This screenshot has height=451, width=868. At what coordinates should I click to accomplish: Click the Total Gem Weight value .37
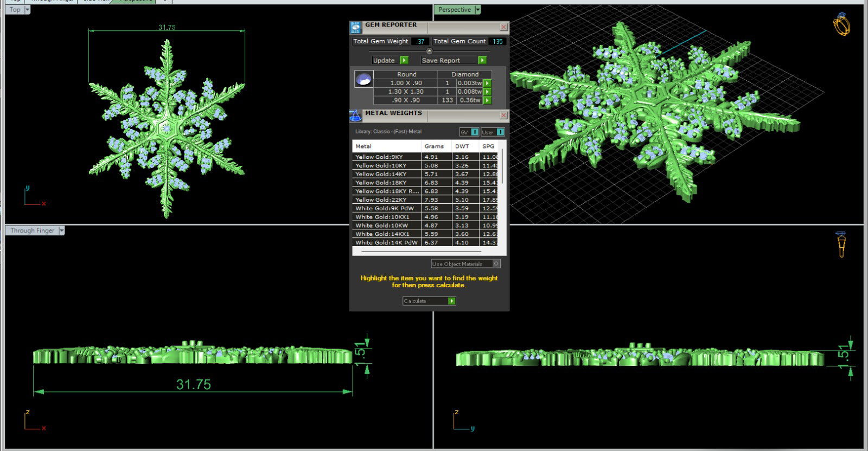(420, 41)
